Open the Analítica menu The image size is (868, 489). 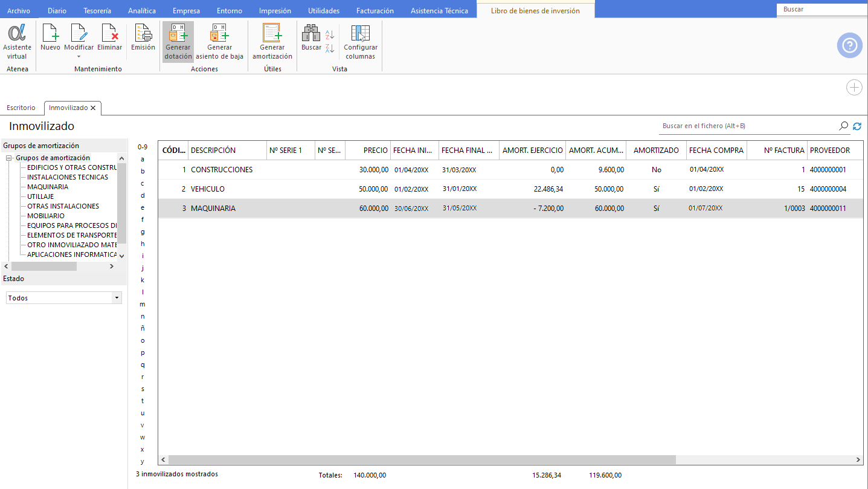click(142, 11)
